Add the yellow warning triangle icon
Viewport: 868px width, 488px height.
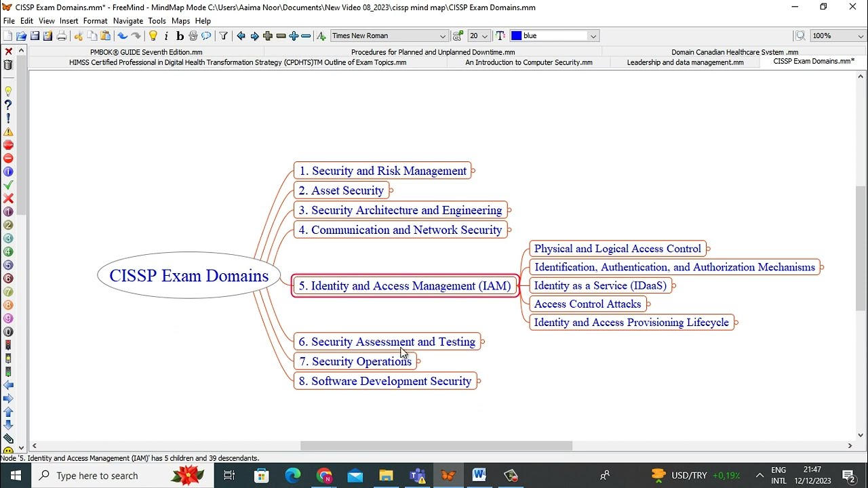point(8,131)
